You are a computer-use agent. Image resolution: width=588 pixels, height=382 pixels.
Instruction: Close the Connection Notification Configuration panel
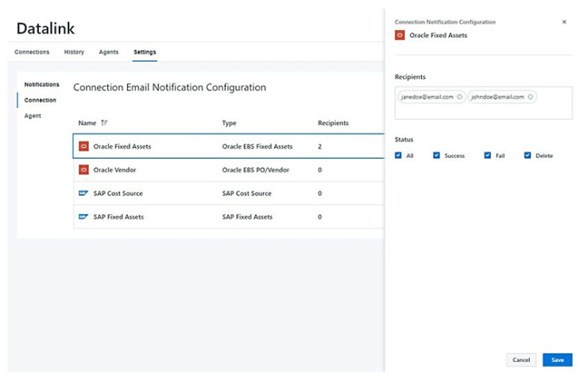point(564,22)
